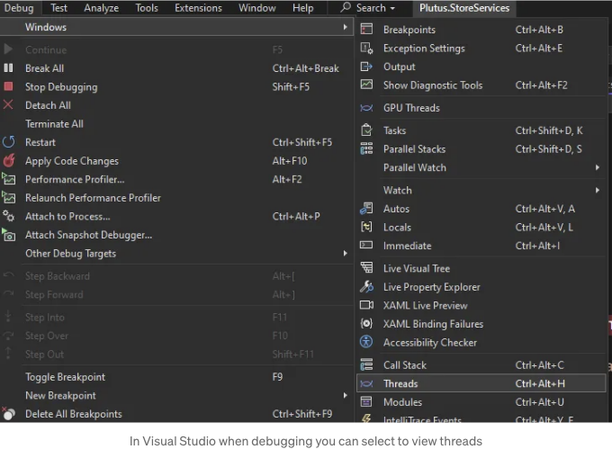The height and width of the screenshot is (449, 612).
Task: Open the Window menu
Action: 257,8
